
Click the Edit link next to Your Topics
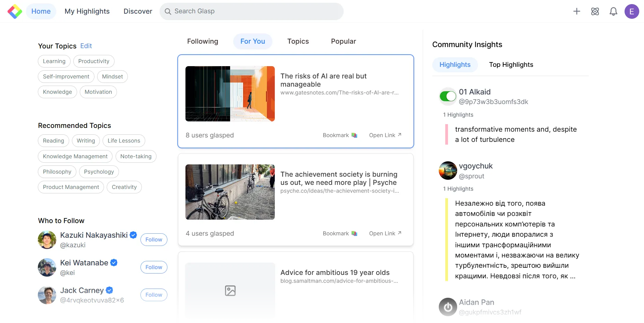86,46
